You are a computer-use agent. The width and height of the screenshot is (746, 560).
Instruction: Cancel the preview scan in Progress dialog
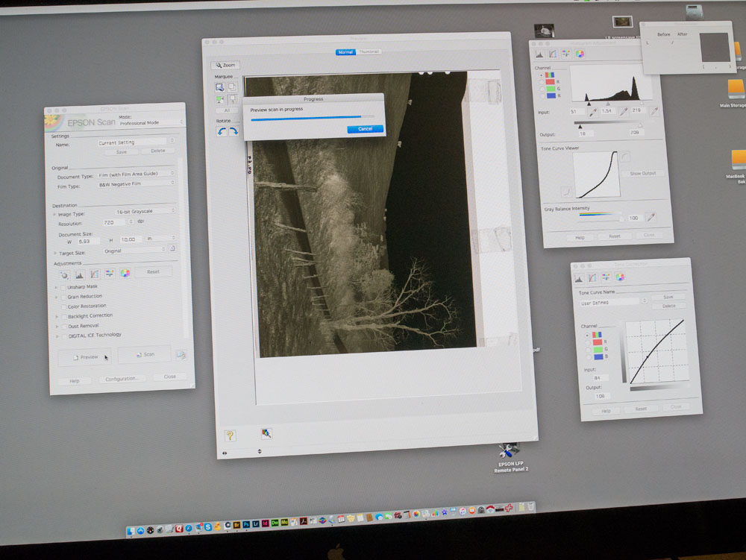(x=365, y=129)
